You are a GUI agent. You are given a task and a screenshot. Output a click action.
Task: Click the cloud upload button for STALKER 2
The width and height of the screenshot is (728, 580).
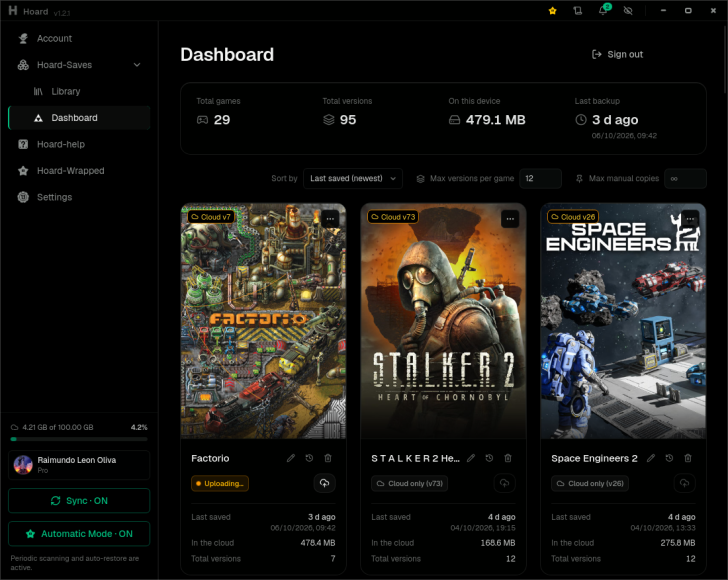(x=504, y=483)
